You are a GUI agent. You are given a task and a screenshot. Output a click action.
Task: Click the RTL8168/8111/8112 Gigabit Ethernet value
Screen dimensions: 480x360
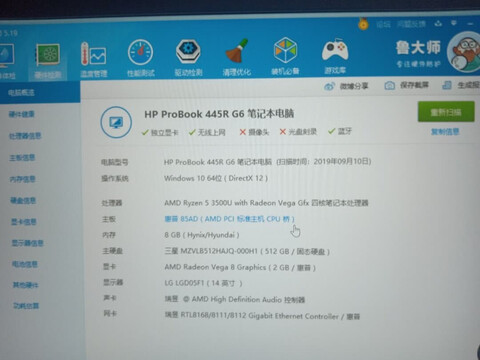[262, 316]
